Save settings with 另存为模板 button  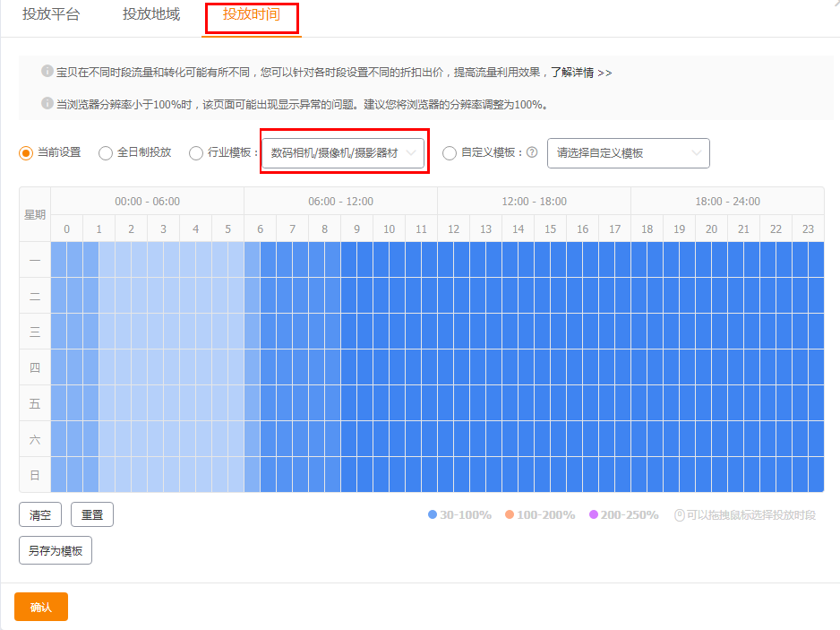(56, 551)
